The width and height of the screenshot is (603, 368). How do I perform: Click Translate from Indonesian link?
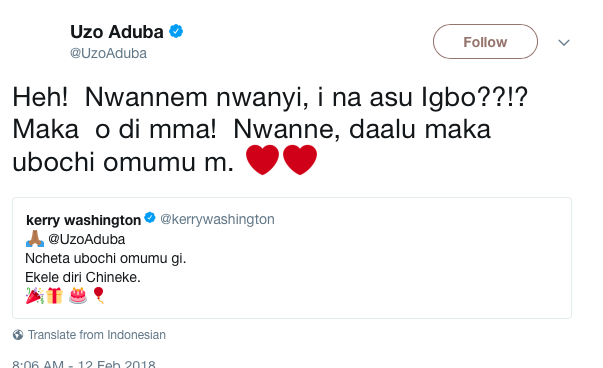point(97,335)
